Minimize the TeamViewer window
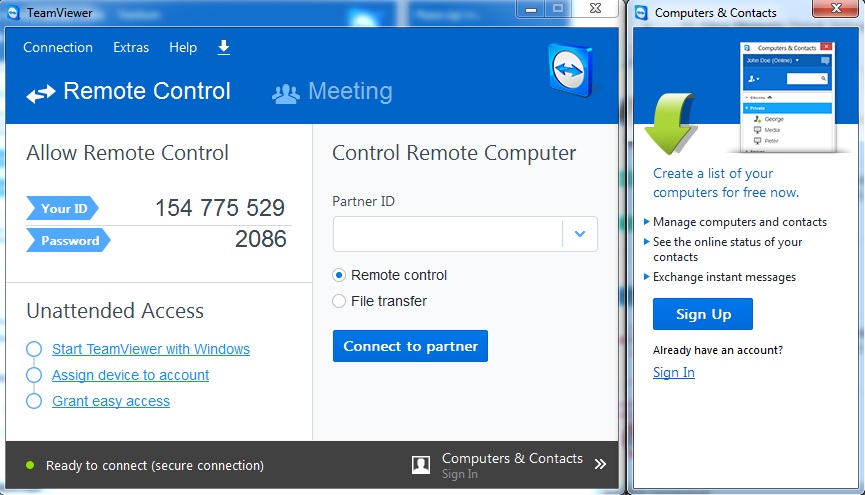This screenshot has width=865, height=495. [x=531, y=8]
